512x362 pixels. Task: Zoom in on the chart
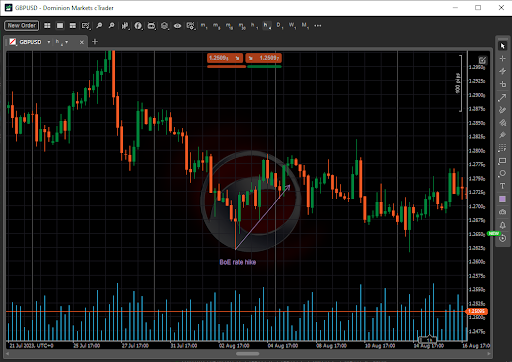point(99,26)
